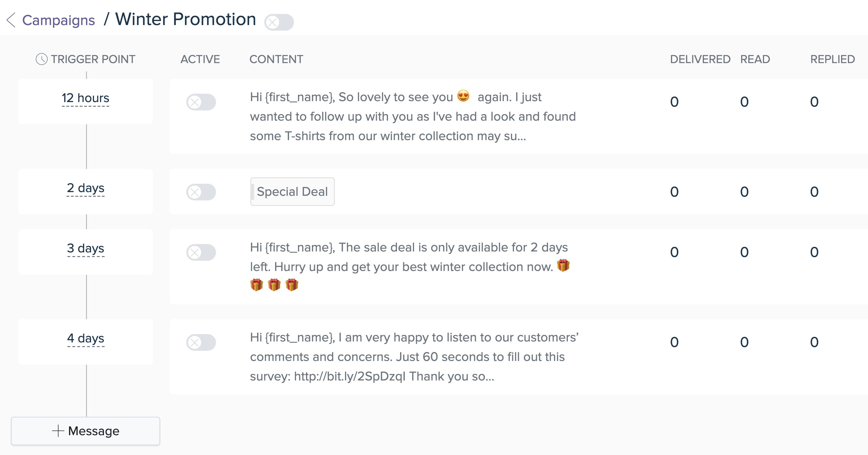Change the 2 days trigger point
868x455 pixels.
tap(86, 188)
